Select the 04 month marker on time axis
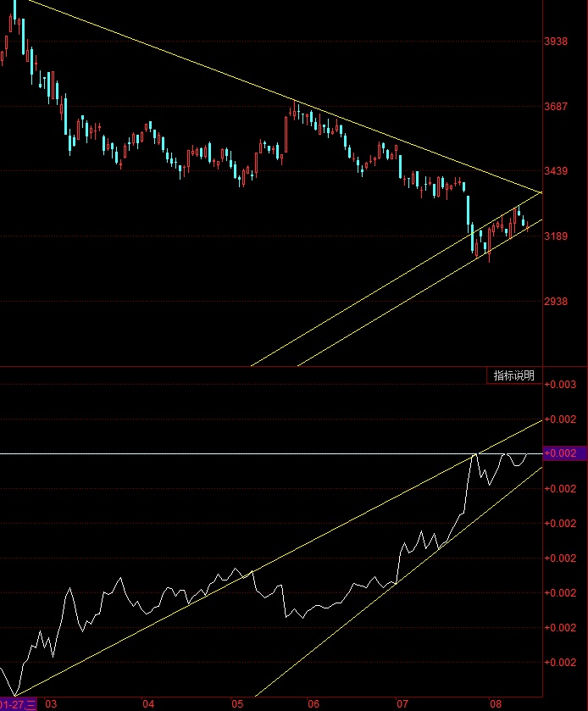This screenshot has width=588, height=711. pos(148,704)
